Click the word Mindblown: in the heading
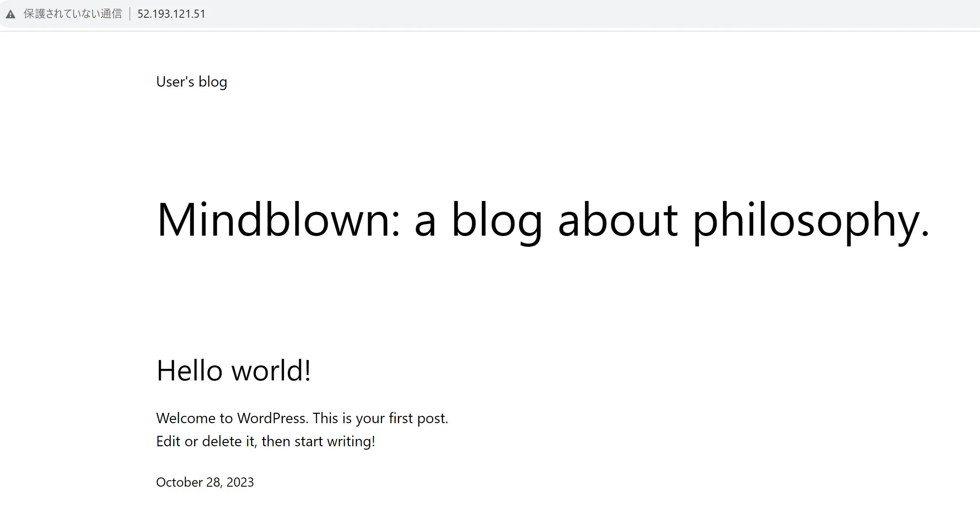The image size is (980, 509). [x=279, y=219]
